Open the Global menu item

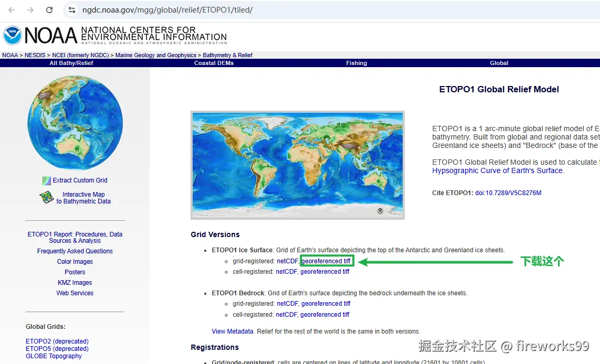click(499, 63)
